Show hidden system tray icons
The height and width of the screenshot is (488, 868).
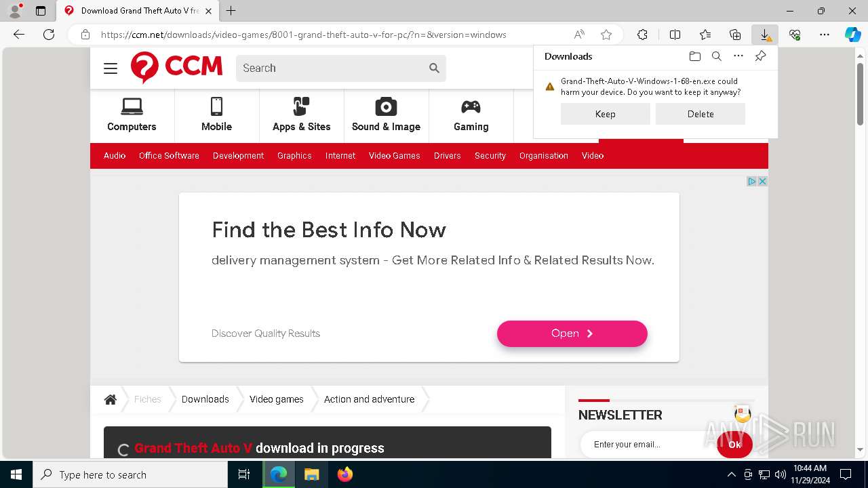[731, 474]
